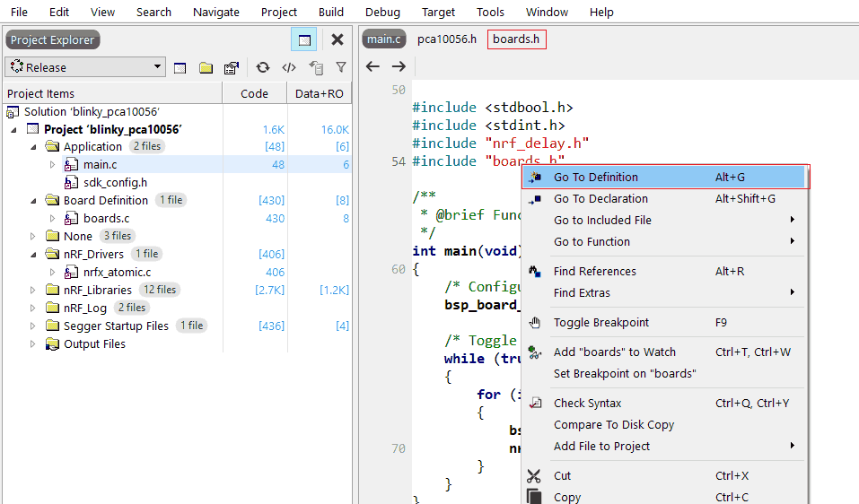This screenshot has height=504, width=859.
Task: Switch to the pca10056.h tab
Action: coord(447,39)
